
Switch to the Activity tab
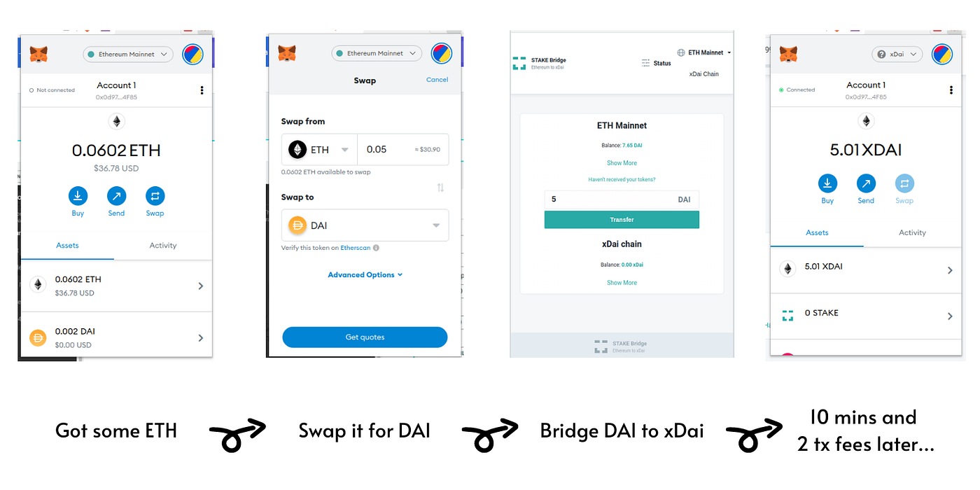point(162,246)
